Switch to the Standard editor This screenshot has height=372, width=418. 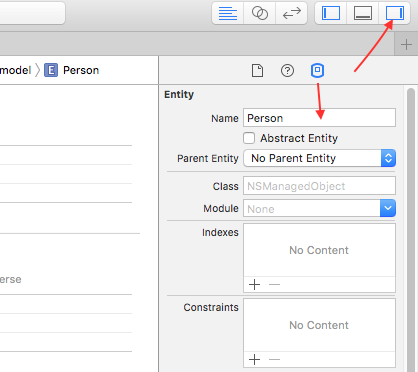click(228, 13)
